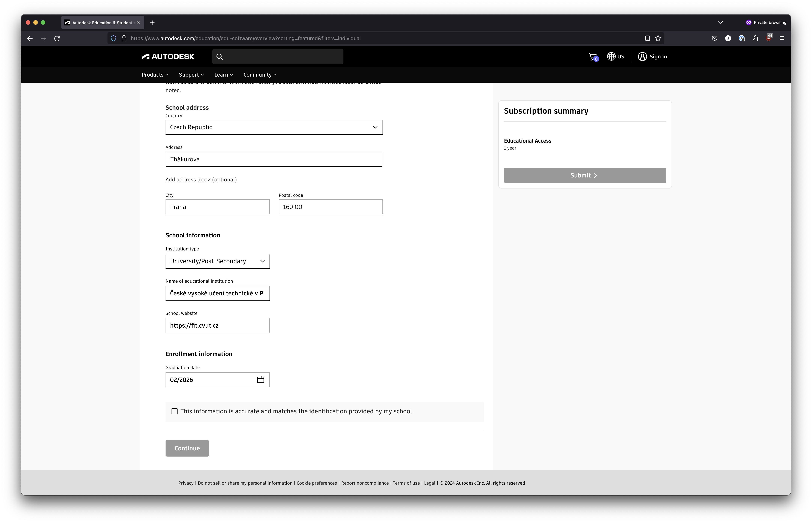This screenshot has width=812, height=523.
Task: Open the shopping cart icon
Action: click(593, 57)
